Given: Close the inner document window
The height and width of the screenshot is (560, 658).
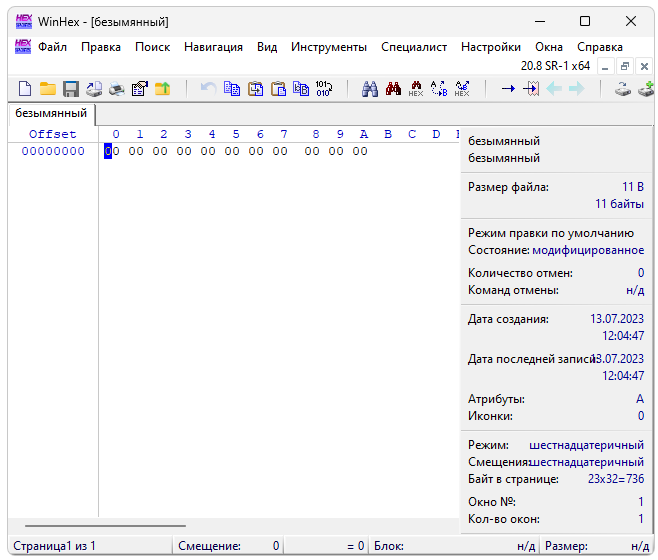Looking at the screenshot, I should 645,66.
